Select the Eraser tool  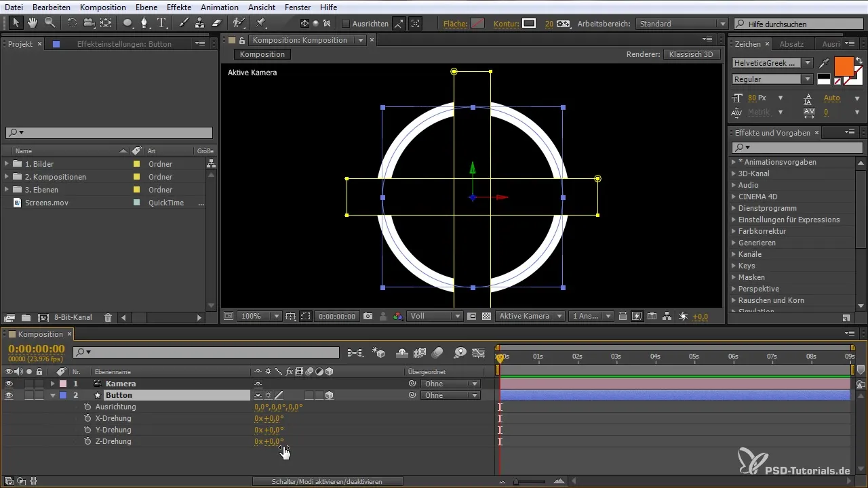pyautogui.click(x=217, y=23)
